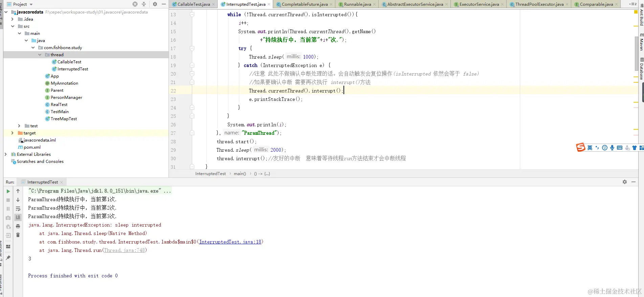Click the locate-file crosshair icon in Project panel
This screenshot has height=297, width=644.
[x=135, y=4]
